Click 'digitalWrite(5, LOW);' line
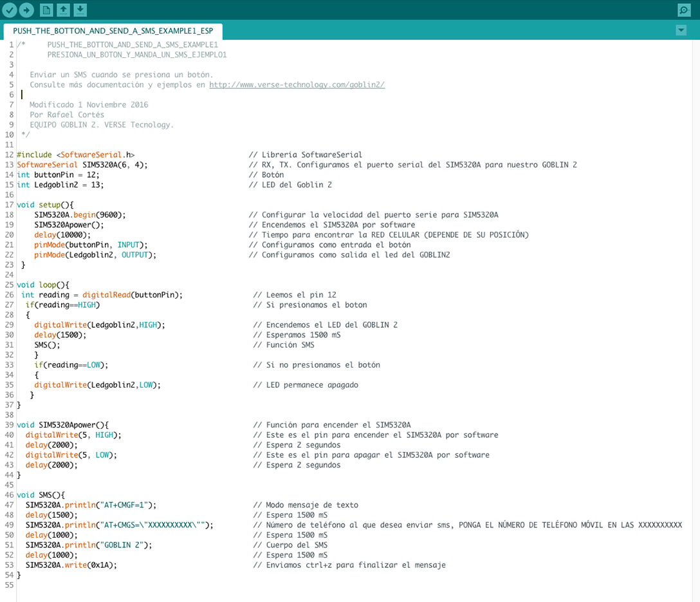700x602 pixels. [x=71, y=455]
